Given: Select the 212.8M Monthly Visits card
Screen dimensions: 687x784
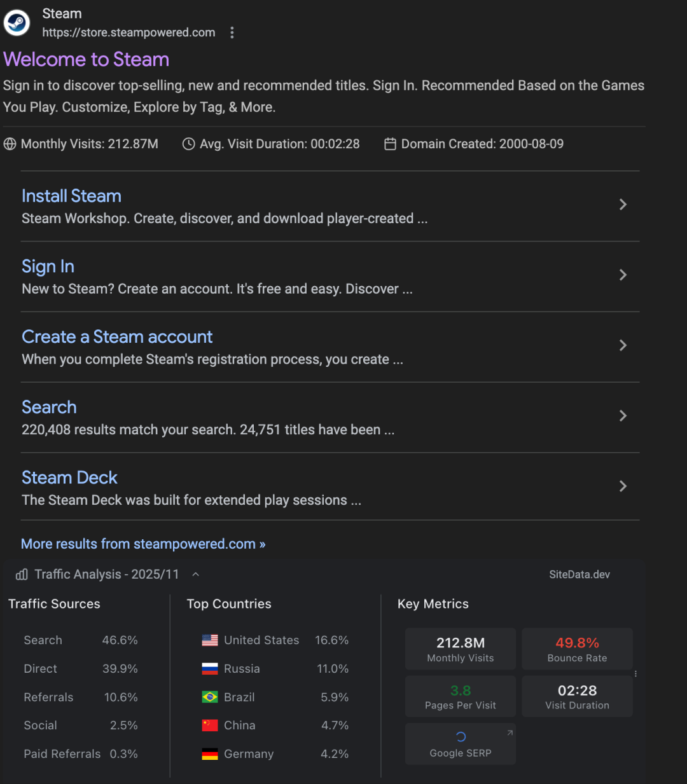Looking at the screenshot, I should coord(461,649).
